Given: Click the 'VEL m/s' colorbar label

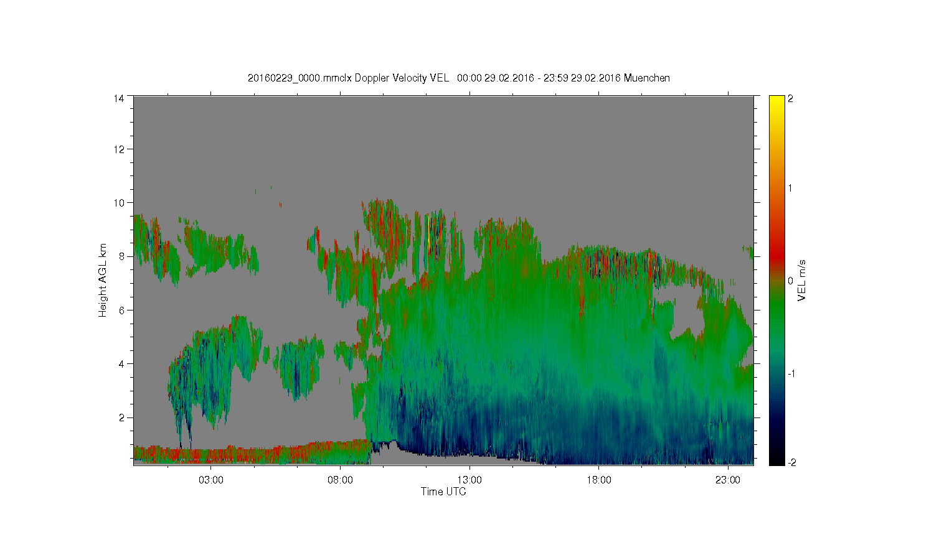Looking at the screenshot, I should 802,280.
